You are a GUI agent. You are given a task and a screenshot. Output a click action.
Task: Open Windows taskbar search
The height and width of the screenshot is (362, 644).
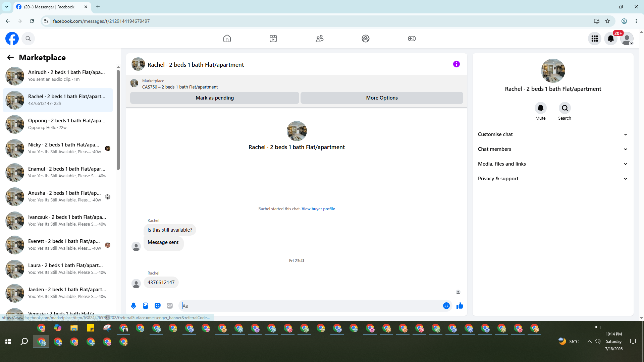click(x=24, y=342)
